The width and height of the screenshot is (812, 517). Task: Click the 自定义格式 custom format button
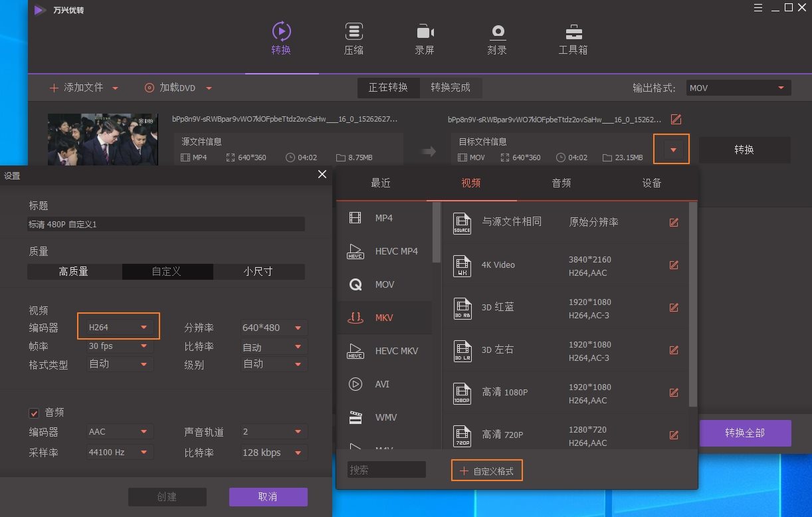coord(486,470)
